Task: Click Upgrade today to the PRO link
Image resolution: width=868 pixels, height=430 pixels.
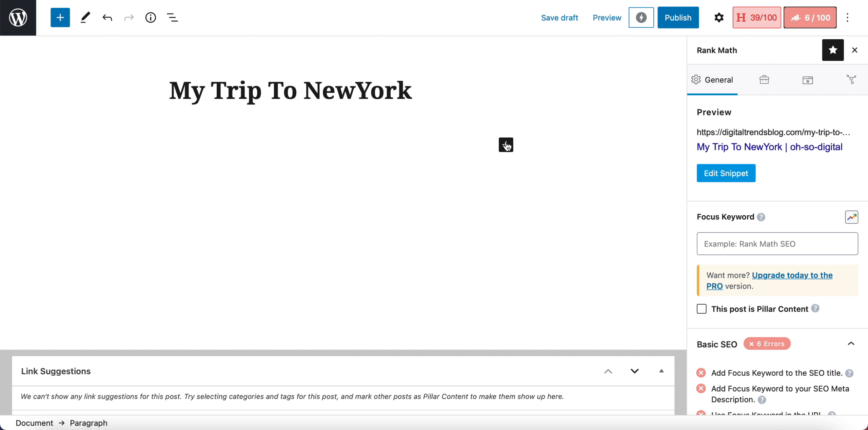Action: click(769, 280)
